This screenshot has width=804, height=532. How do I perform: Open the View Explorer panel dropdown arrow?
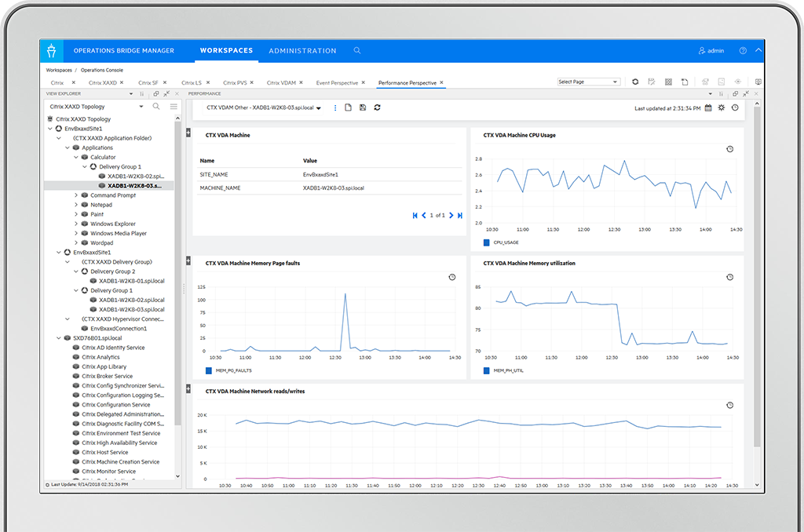click(x=131, y=94)
